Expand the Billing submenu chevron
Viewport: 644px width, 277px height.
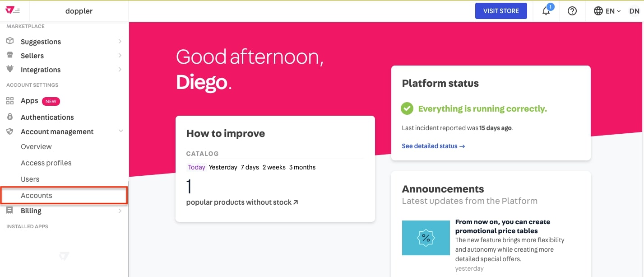(x=120, y=211)
